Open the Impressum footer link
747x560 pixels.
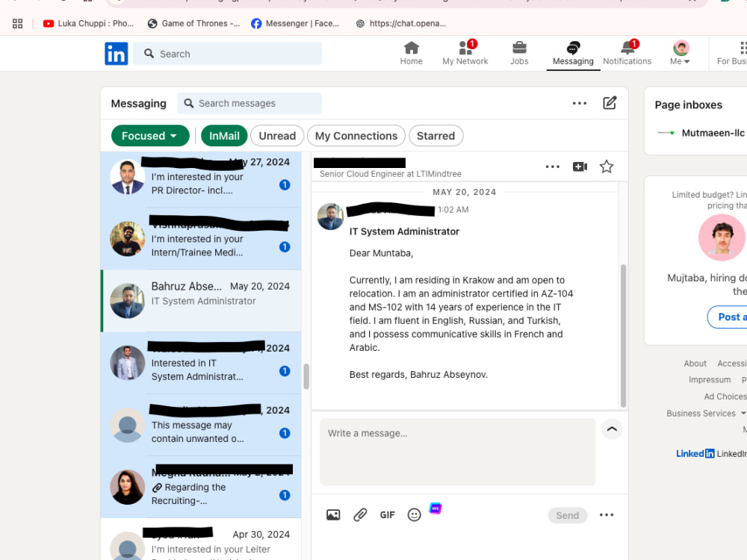click(710, 379)
